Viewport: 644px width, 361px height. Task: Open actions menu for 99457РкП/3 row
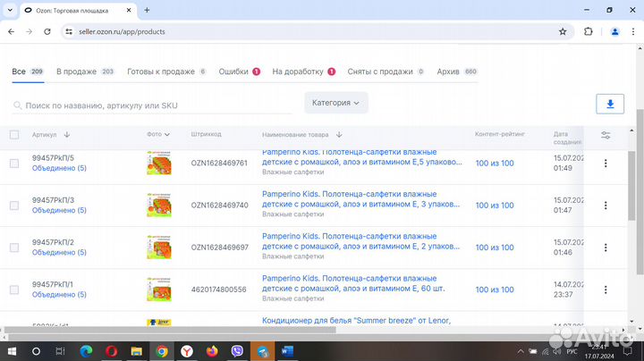point(606,206)
